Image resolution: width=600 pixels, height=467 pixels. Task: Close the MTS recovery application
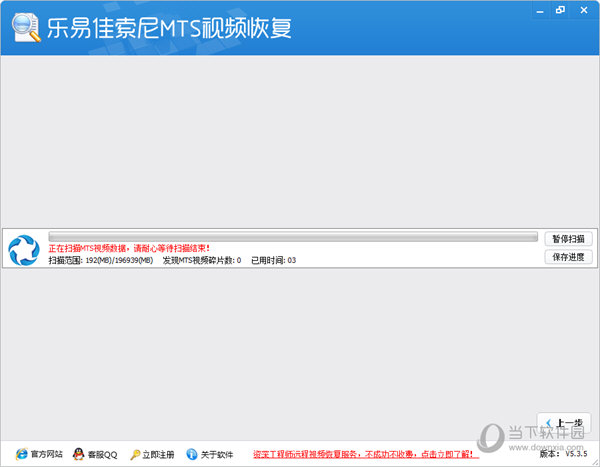click(584, 10)
